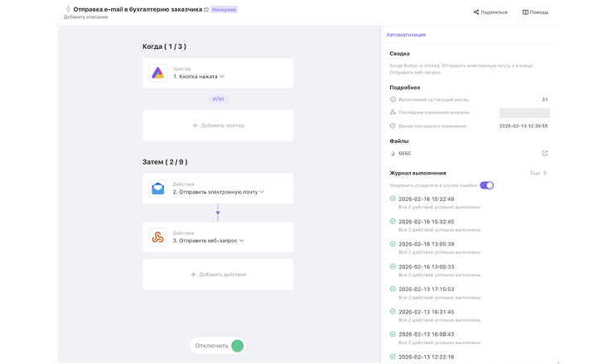
Task: Click the log entry 2026-02-13 17:15:53
Action: click(x=426, y=290)
